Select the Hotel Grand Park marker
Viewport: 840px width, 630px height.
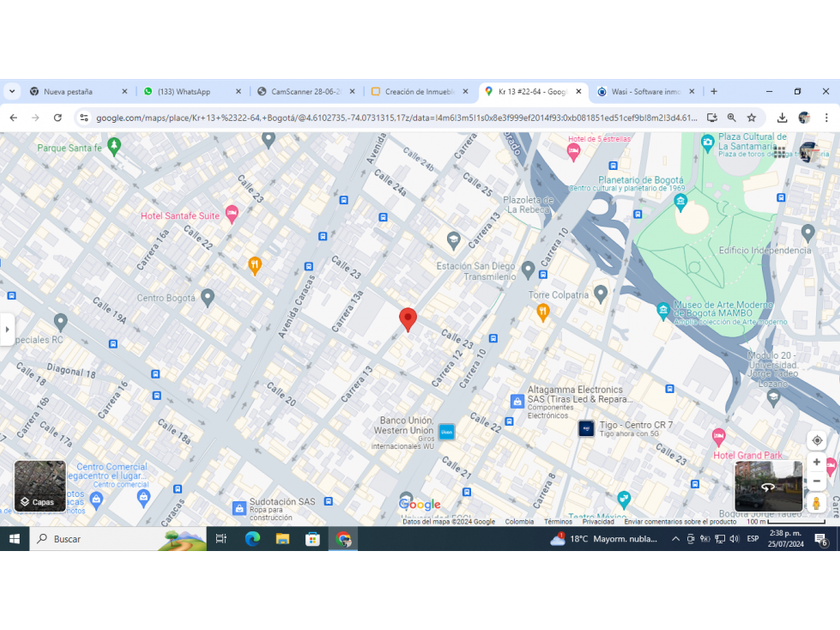click(x=718, y=438)
